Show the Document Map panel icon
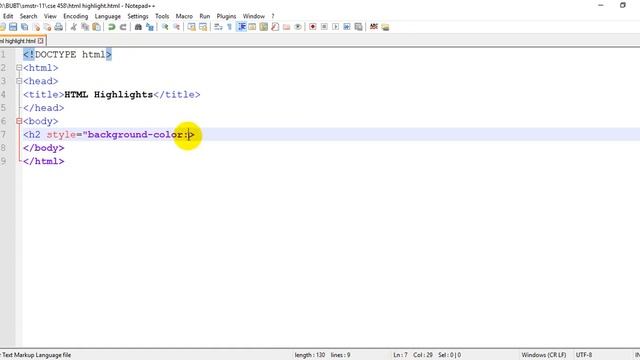The height and width of the screenshot is (360, 640). tap(264, 27)
